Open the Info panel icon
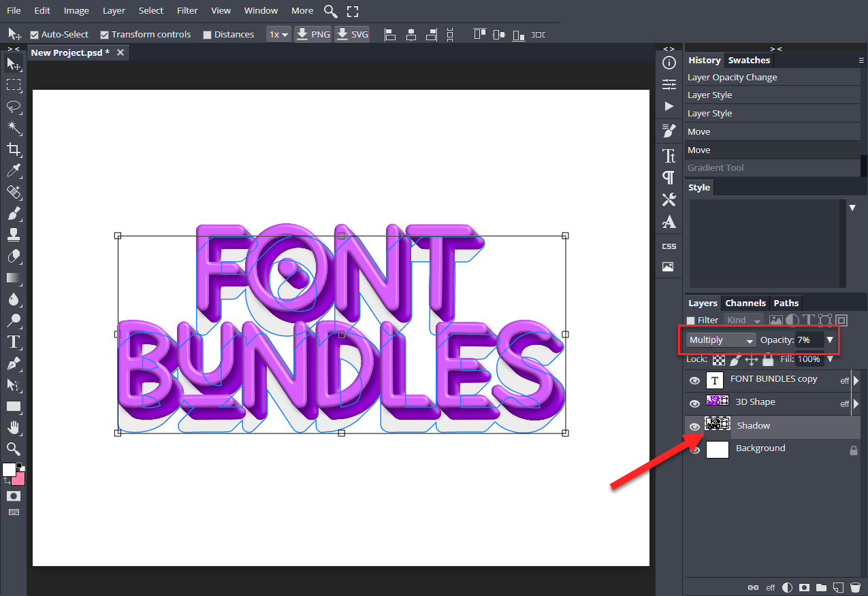Viewport: 868px width, 596px height. click(x=669, y=63)
